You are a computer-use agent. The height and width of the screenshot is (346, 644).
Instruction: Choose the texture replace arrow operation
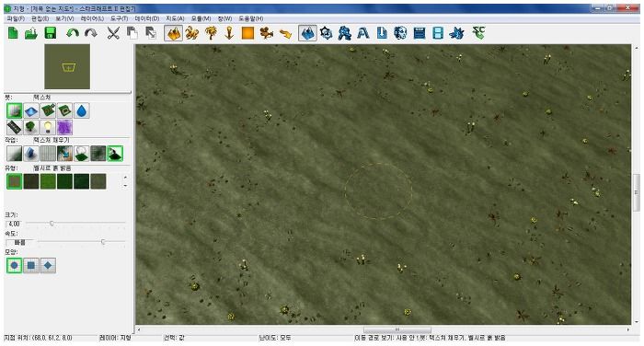tap(65, 154)
